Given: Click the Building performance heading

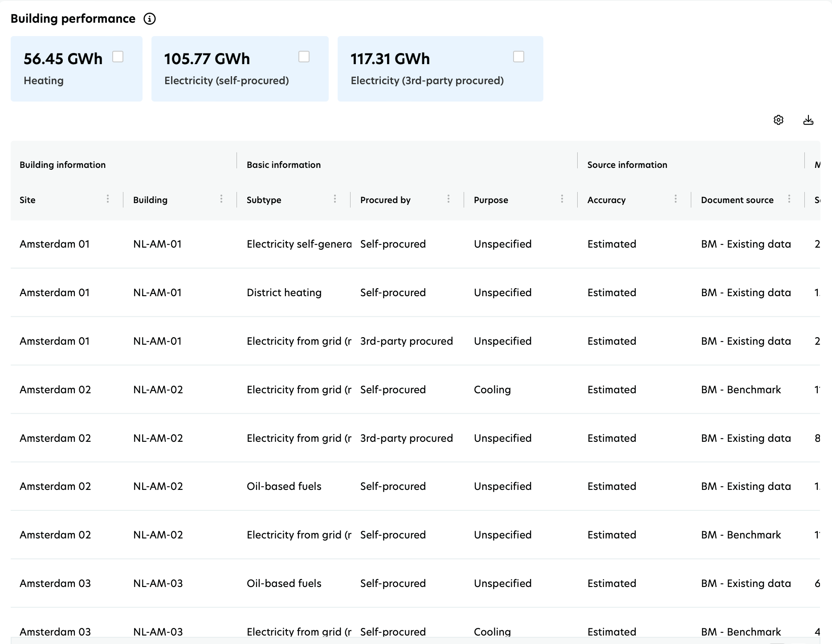Looking at the screenshot, I should click(x=73, y=19).
